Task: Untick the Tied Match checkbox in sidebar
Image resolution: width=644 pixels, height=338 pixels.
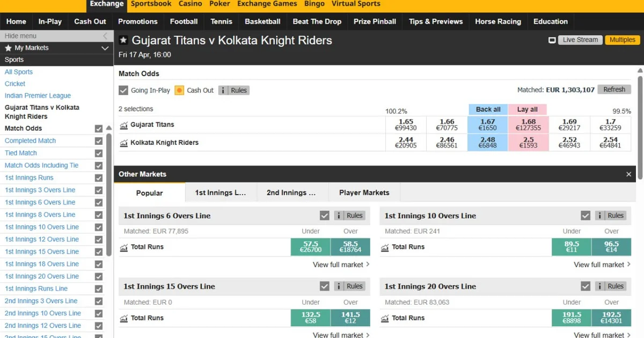Action: 98,153
